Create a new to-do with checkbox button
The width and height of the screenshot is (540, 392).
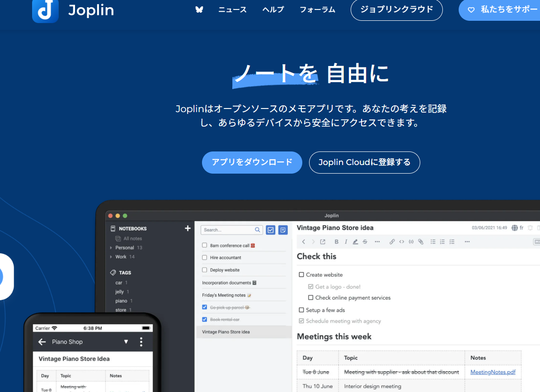[271, 230]
